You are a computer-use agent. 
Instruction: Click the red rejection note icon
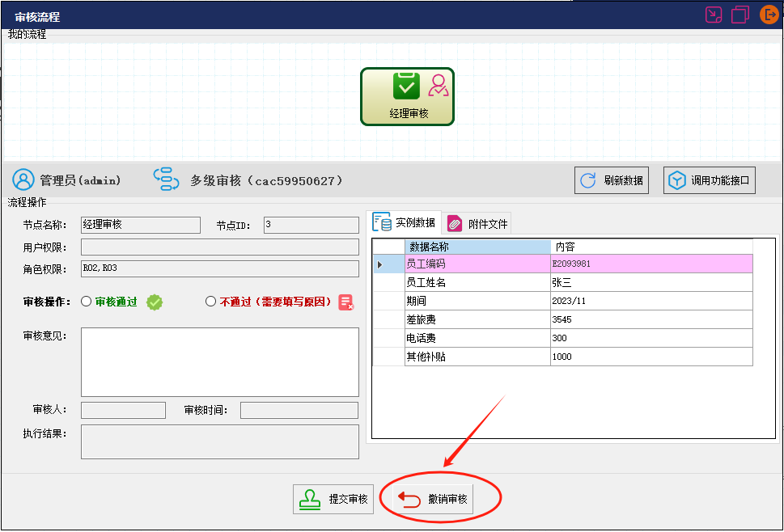tap(346, 302)
